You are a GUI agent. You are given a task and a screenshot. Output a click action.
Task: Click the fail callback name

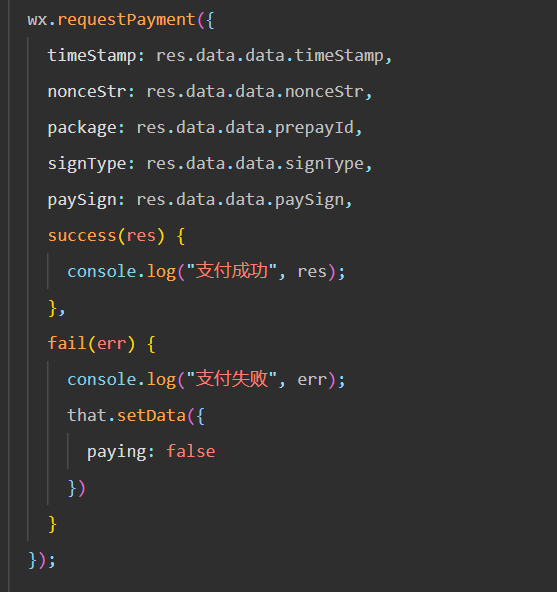point(67,344)
